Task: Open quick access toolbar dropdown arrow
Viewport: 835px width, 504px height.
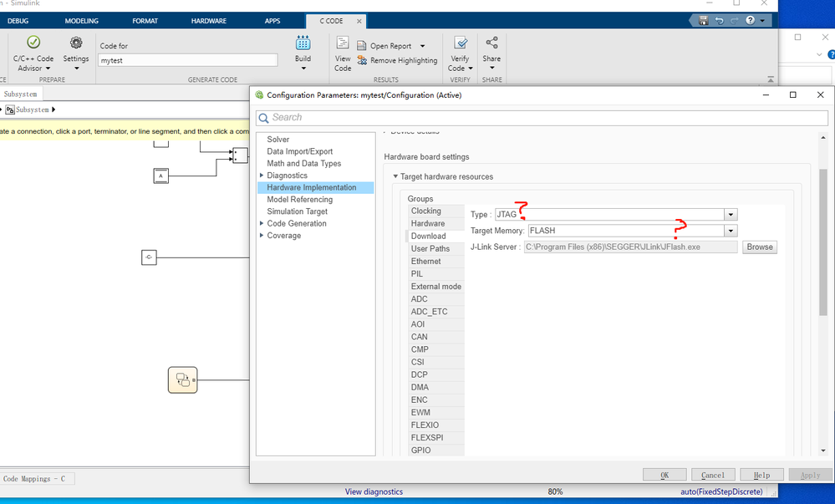Action: [762, 21]
